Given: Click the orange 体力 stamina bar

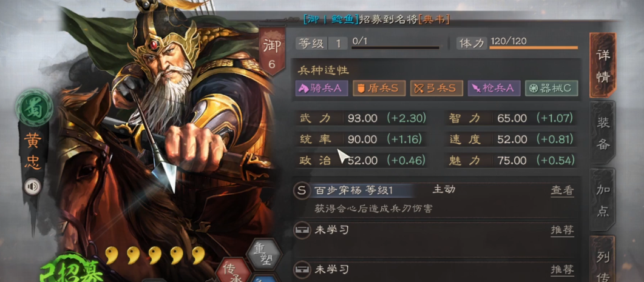Looking at the screenshot, I should pyautogui.click(x=534, y=48).
